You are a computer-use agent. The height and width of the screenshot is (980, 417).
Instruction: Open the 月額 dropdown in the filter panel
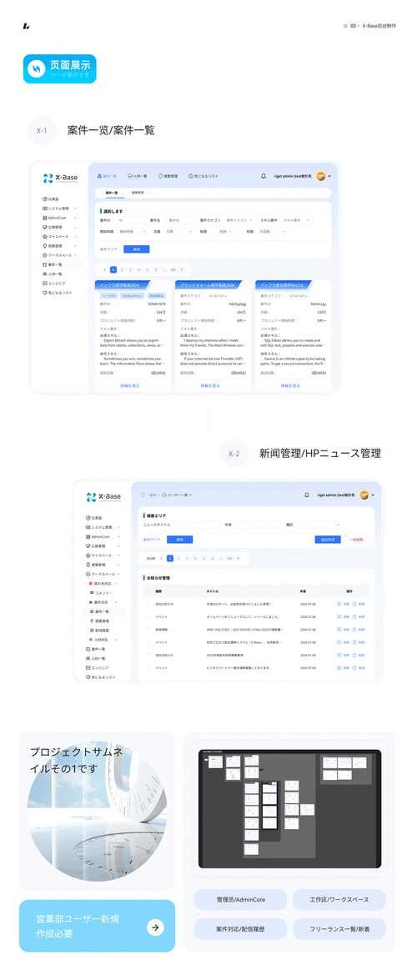click(x=180, y=231)
